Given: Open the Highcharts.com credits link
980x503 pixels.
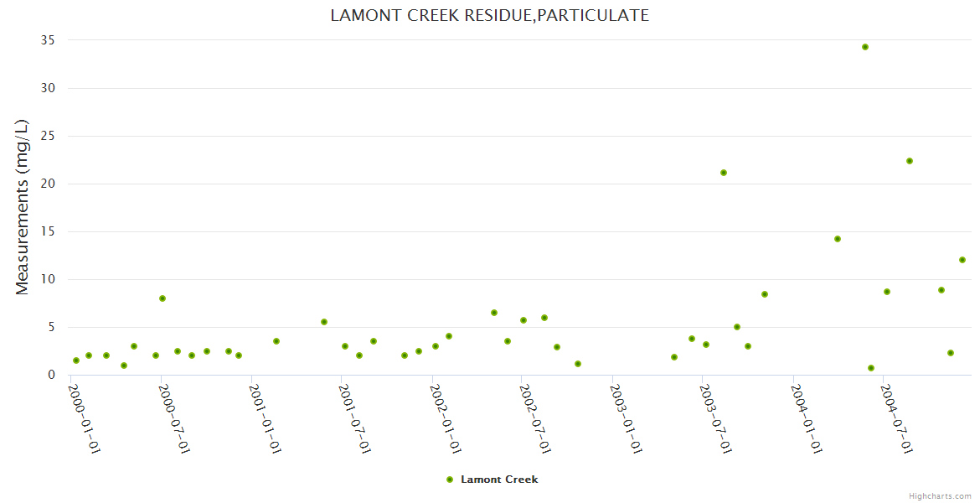Looking at the screenshot, I should [940, 496].
